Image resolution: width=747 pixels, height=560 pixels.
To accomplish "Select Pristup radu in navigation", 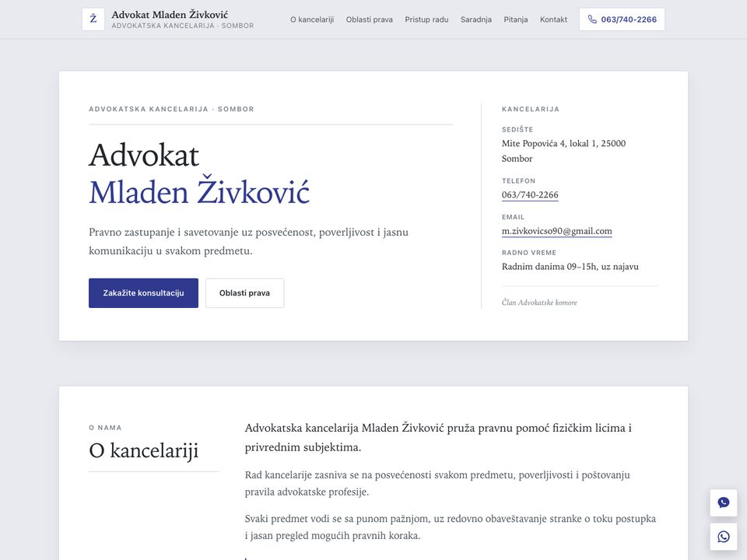I will click(x=426, y=19).
